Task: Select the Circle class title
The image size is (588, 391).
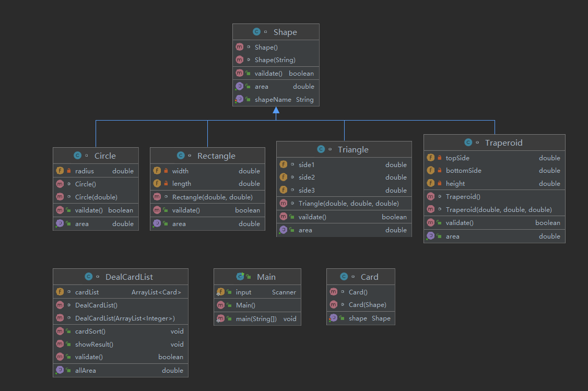Action: [x=105, y=156]
